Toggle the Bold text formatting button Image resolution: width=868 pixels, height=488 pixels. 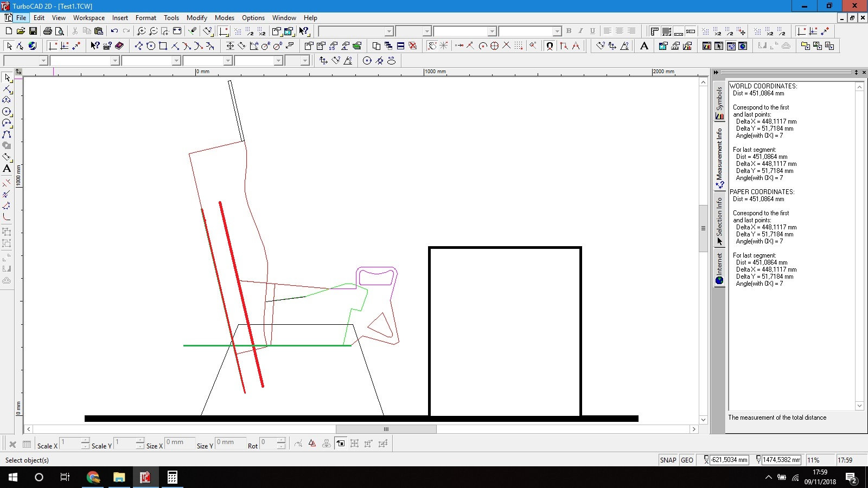pyautogui.click(x=569, y=31)
